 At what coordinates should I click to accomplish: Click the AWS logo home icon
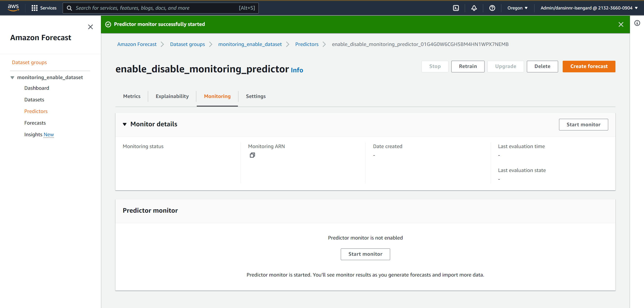coord(13,8)
